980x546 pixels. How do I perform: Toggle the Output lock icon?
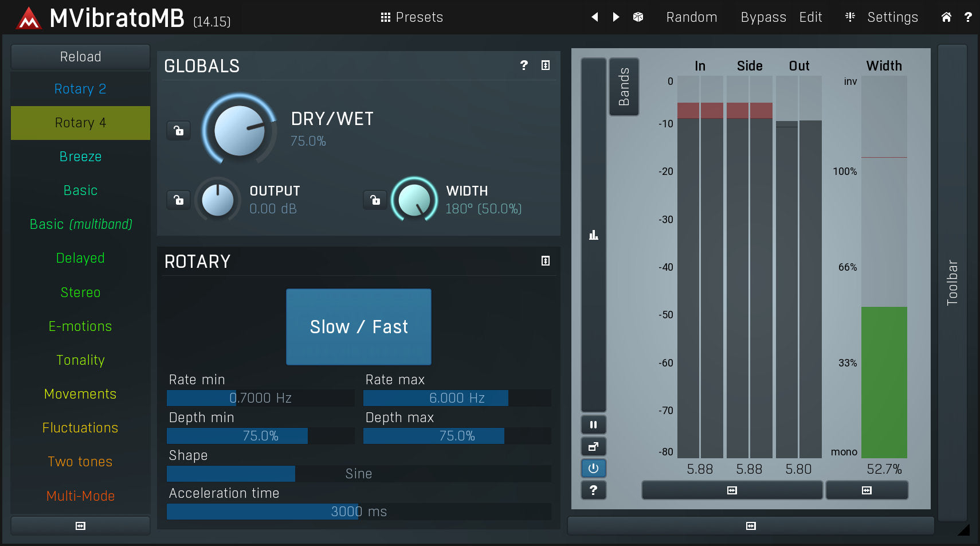point(179,200)
